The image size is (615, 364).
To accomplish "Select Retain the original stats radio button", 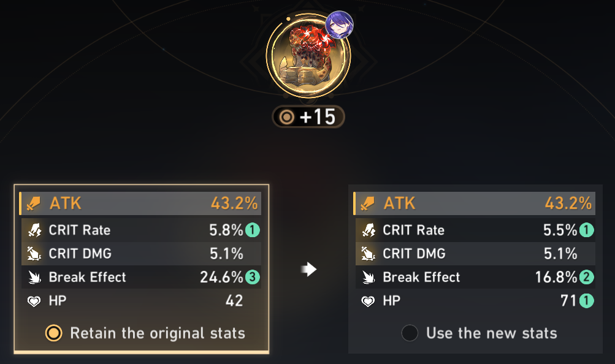I will 54,333.
